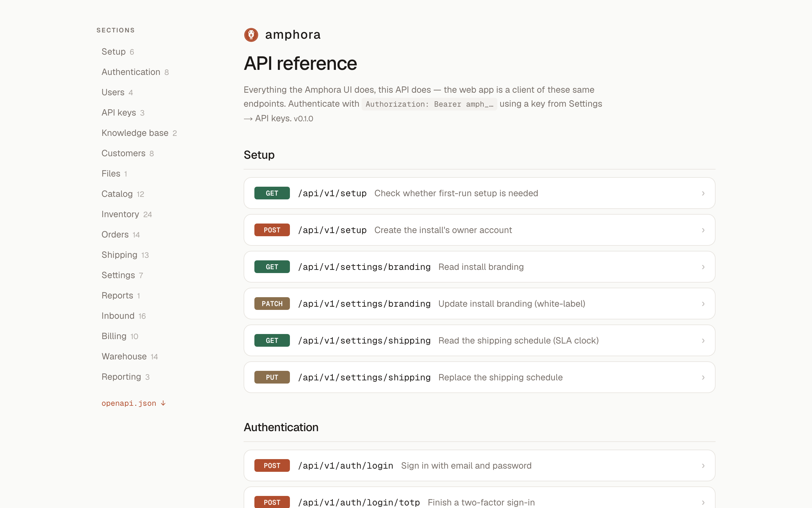Viewport: 812px width, 508px height.
Task: Click the POST badge on /api/v1/setup
Action: click(x=272, y=230)
